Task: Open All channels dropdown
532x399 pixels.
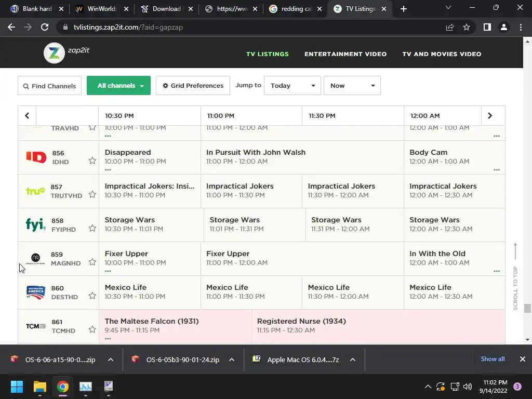Action: [118, 86]
